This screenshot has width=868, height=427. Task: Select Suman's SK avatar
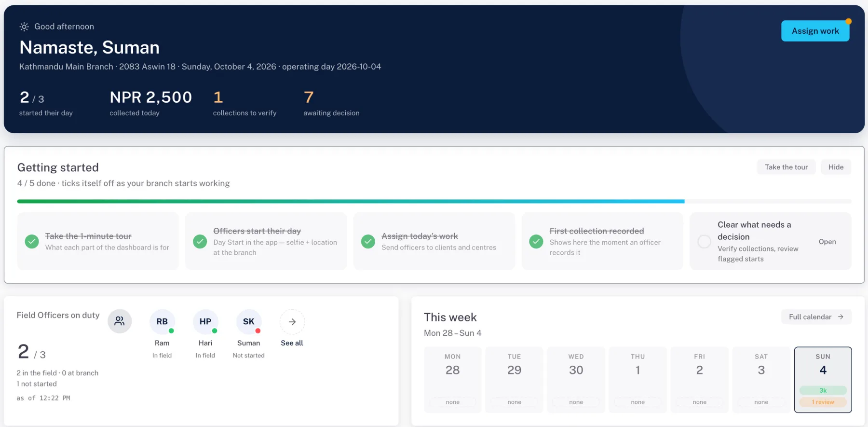pyautogui.click(x=249, y=321)
